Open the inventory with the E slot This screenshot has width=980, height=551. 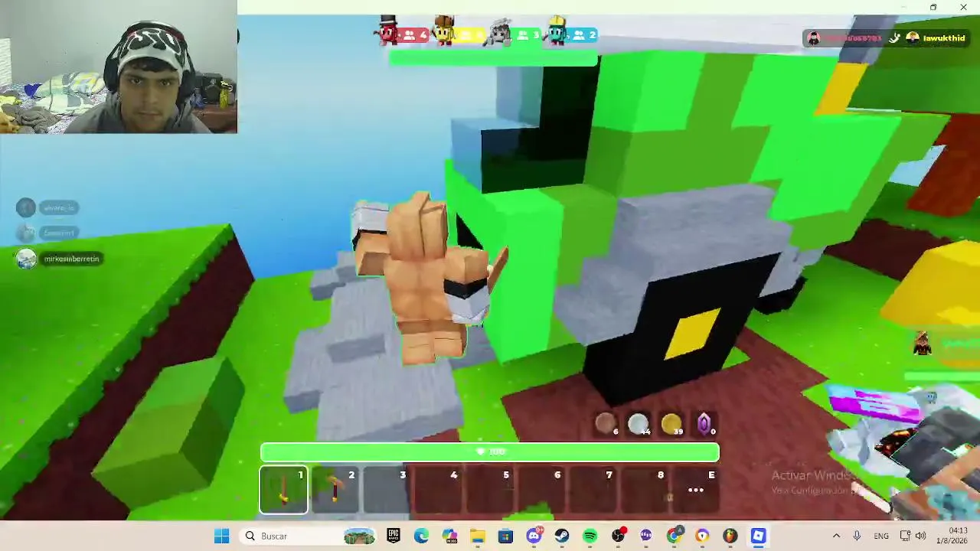point(695,490)
